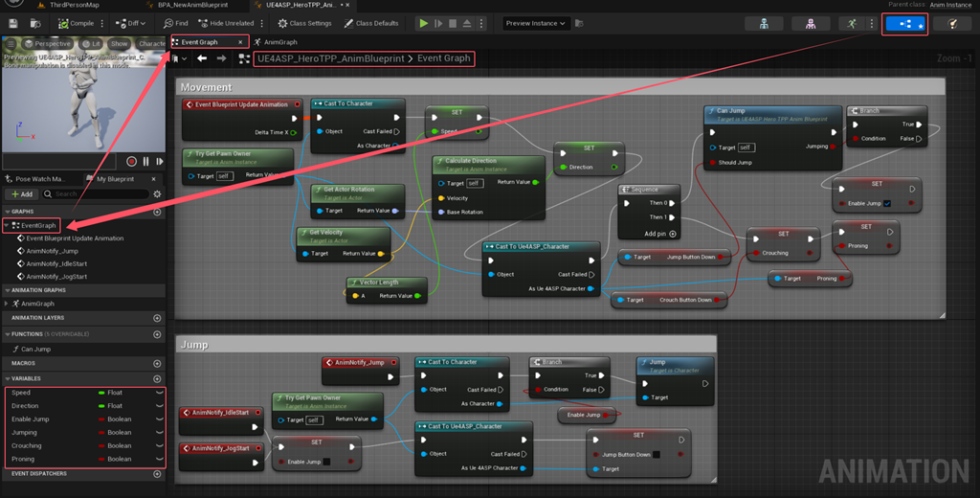Compile the animation blueprint
The image size is (980, 498).
point(76,24)
